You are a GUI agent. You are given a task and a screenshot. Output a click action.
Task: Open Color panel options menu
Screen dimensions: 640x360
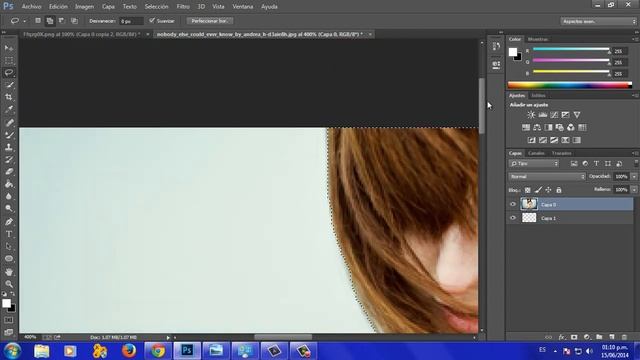(635, 39)
